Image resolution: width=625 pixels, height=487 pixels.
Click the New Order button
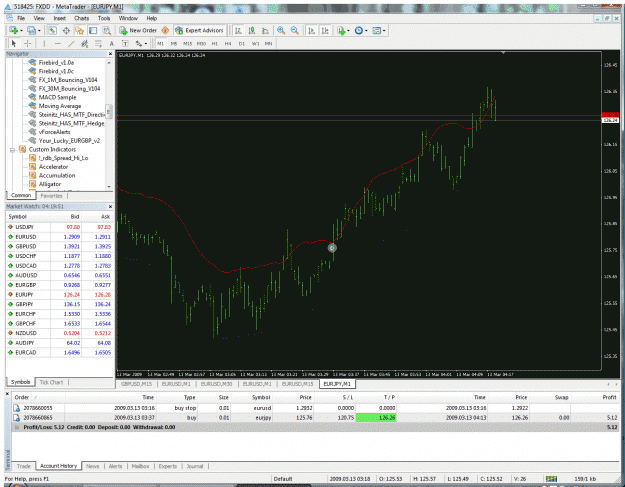click(x=138, y=30)
